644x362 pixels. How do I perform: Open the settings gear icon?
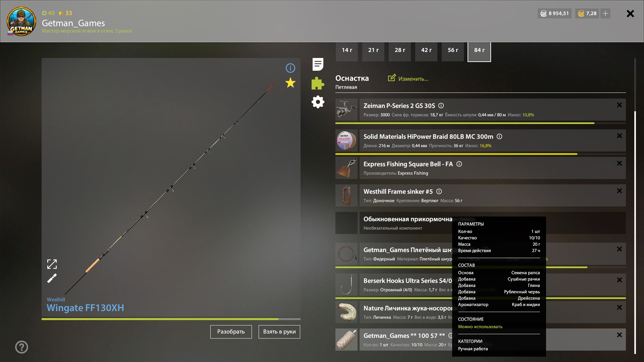pyautogui.click(x=318, y=102)
